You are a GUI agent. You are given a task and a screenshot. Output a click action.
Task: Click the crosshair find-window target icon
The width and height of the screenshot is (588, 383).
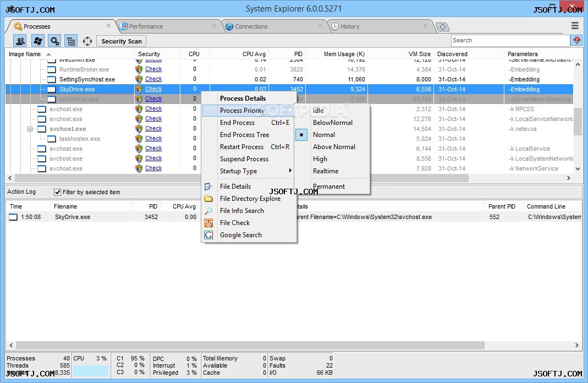click(x=87, y=41)
